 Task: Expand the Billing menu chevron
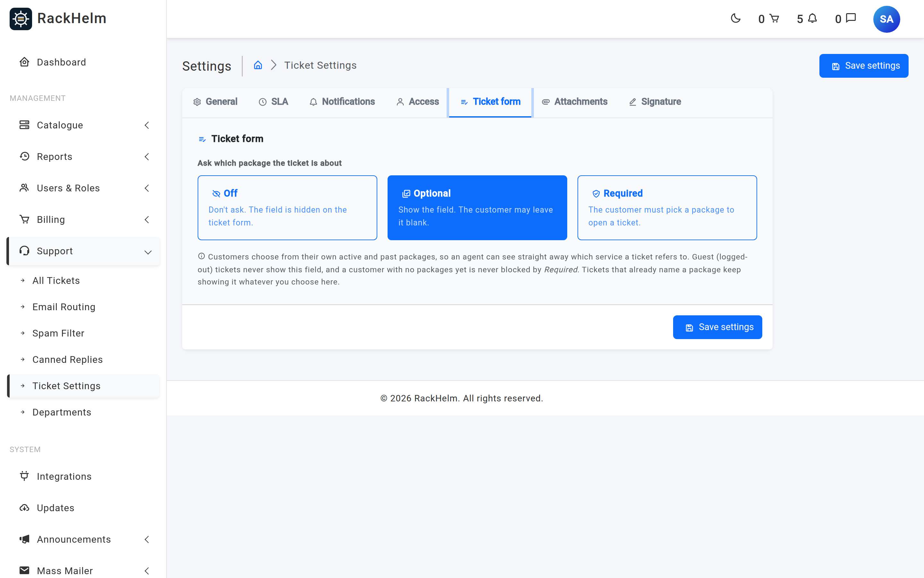[147, 219]
